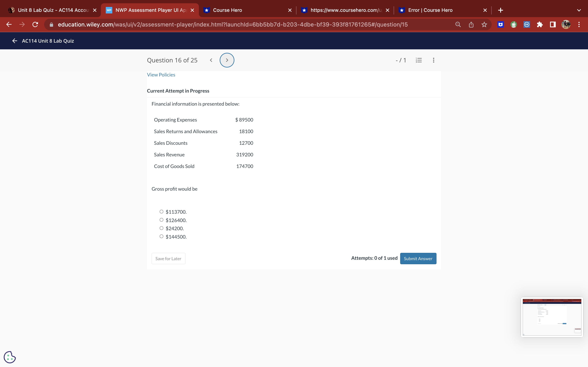Open the browser zoom magnifier icon

458,24
